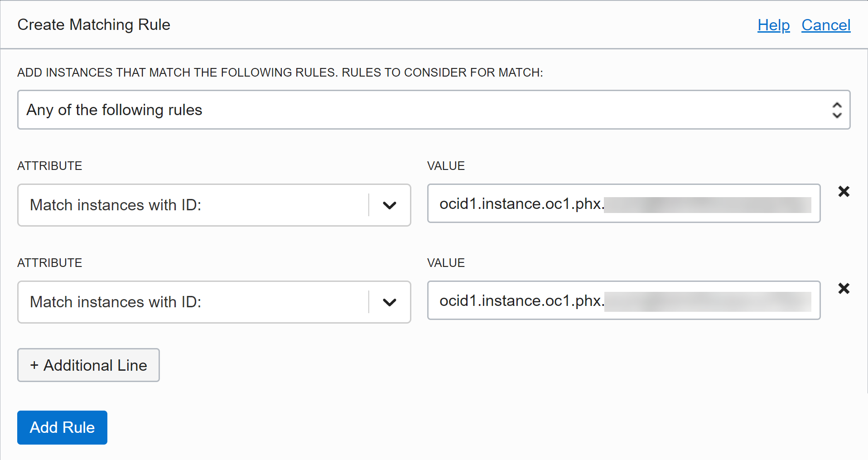The width and height of the screenshot is (868, 460).
Task: Click the second ATTRIBUTE label
Action: (x=50, y=263)
